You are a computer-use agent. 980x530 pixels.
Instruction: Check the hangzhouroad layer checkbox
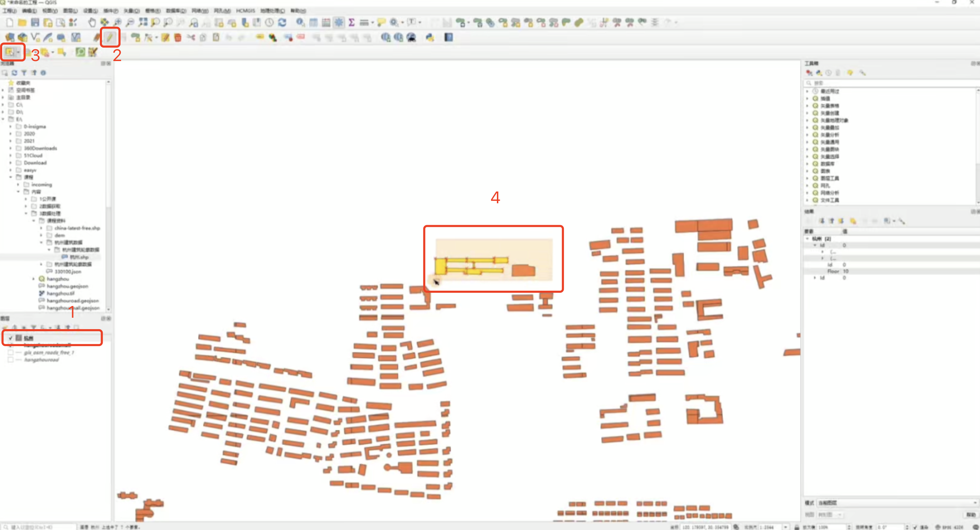[11, 360]
